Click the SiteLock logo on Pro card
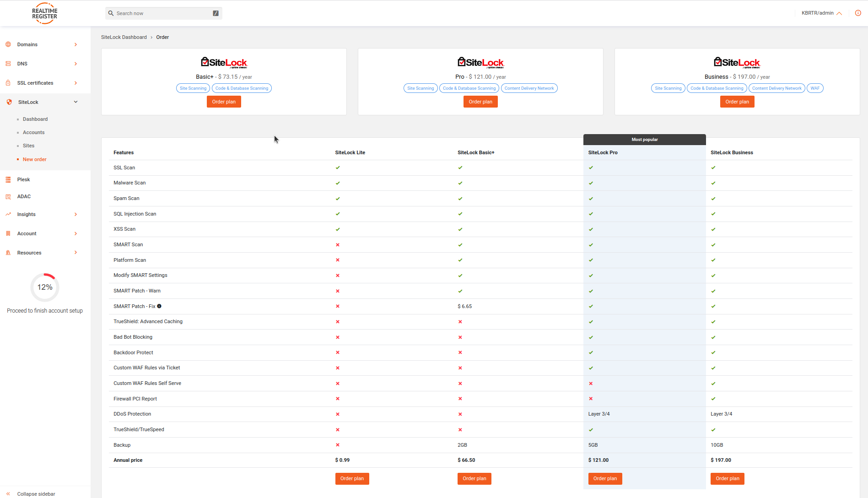Viewport: 868px width, 498px height. point(480,63)
